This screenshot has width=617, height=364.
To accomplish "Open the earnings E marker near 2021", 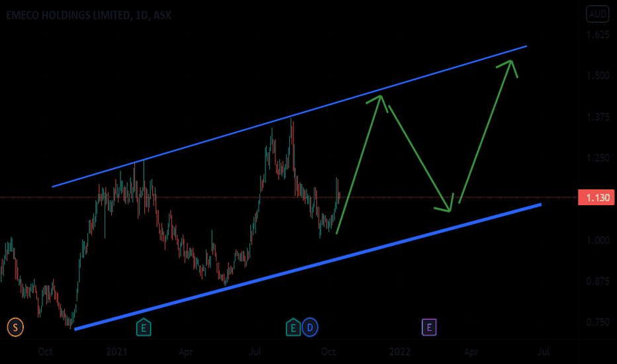I will pos(144,328).
